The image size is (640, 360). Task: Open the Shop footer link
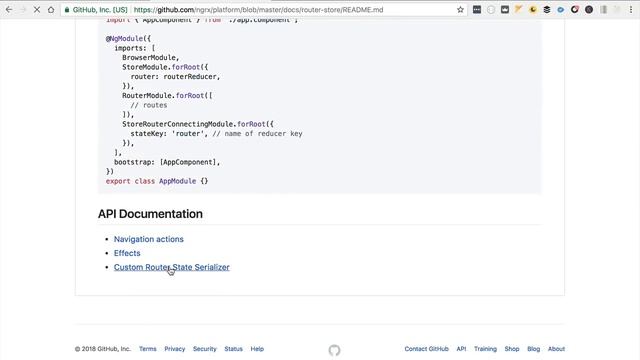(x=512, y=349)
